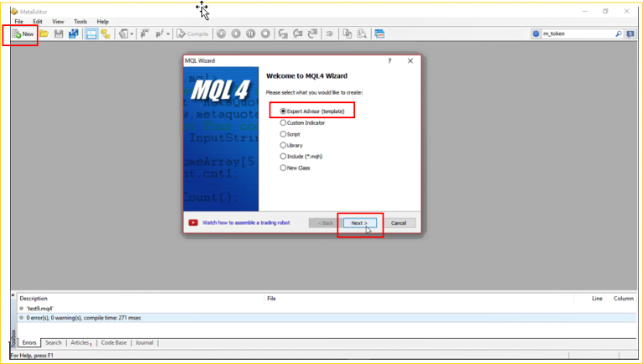Switch to the Errors tab
This screenshot has width=643, height=364.
[29, 343]
